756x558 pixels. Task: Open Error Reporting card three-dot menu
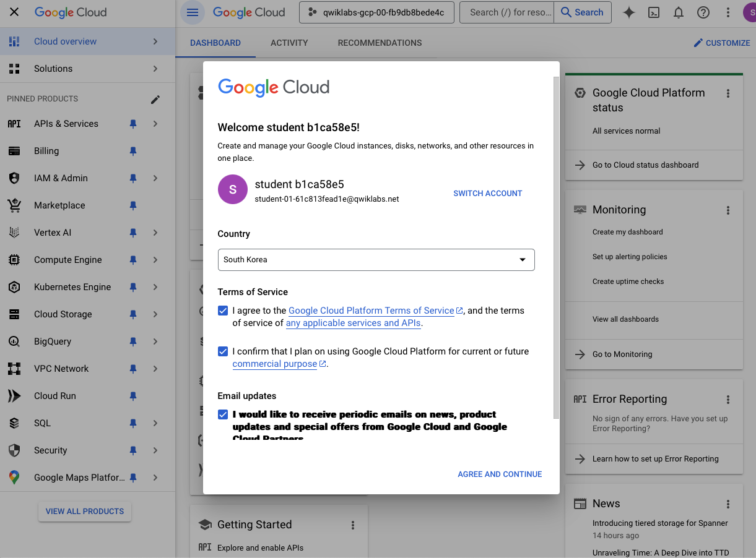pyautogui.click(x=728, y=400)
